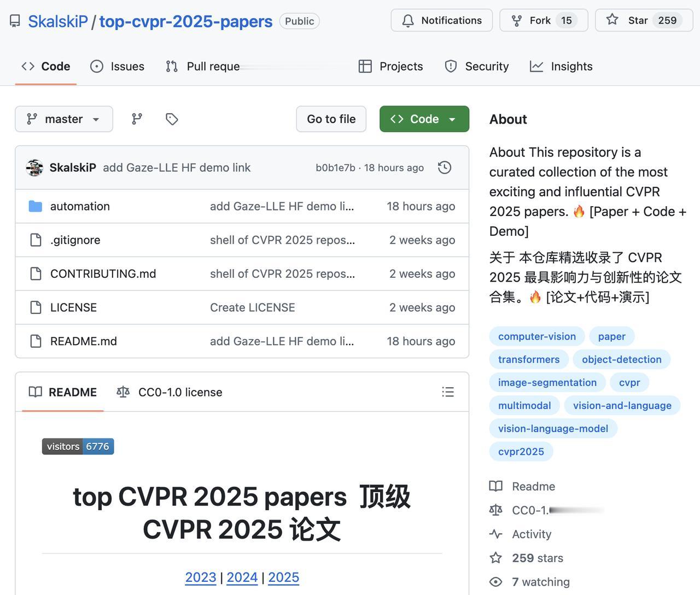Click the CONTRIBUTING.md file icon
This screenshot has width=700, height=595.
point(36,273)
